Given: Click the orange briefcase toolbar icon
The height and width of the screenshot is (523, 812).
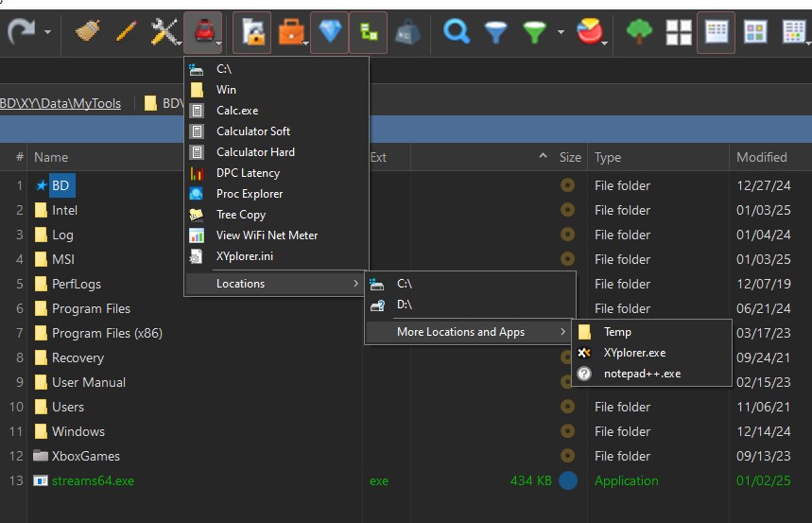Looking at the screenshot, I should (x=291, y=33).
